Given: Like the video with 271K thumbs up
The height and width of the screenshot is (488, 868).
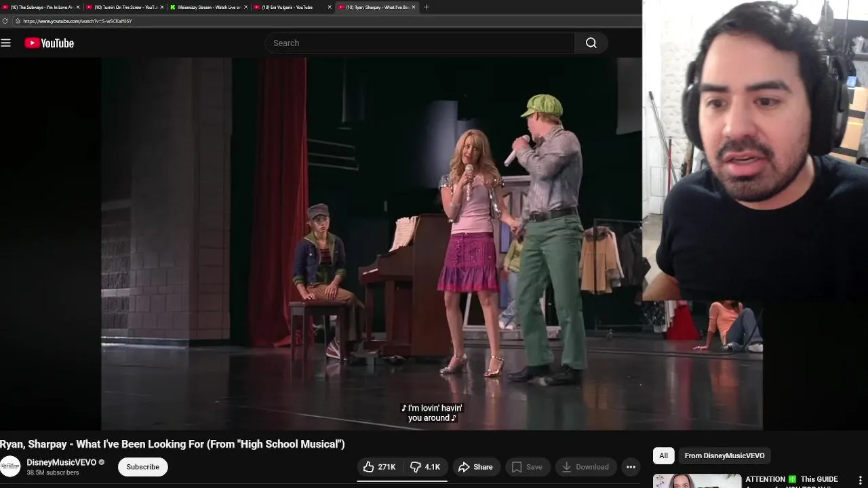Looking at the screenshot, I should coord(380,466).
